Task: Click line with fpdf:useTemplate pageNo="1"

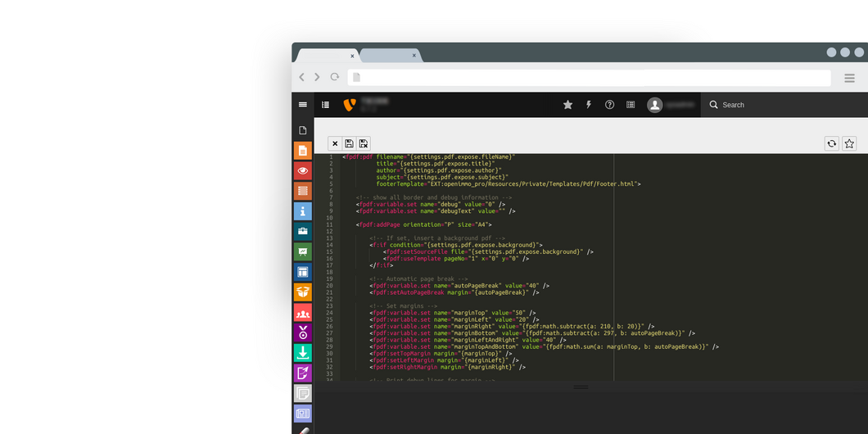Action: pos(456,259)
